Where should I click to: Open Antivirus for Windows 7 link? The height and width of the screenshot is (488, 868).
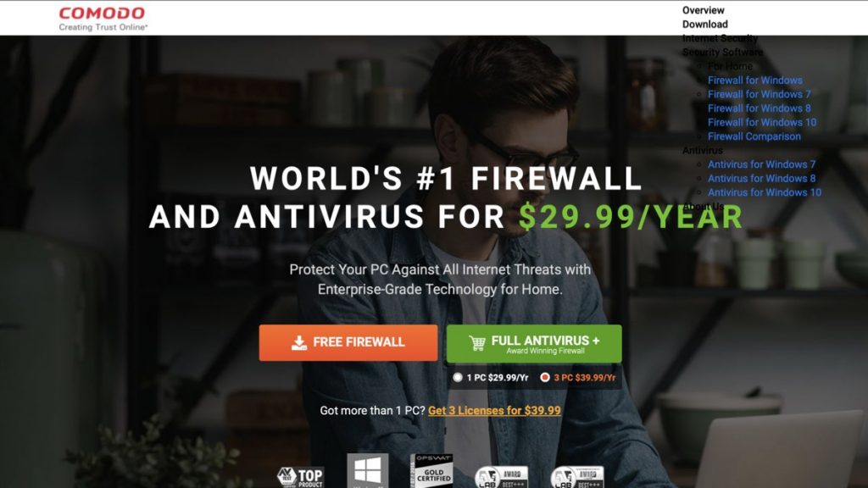click(x=761, y=164)
